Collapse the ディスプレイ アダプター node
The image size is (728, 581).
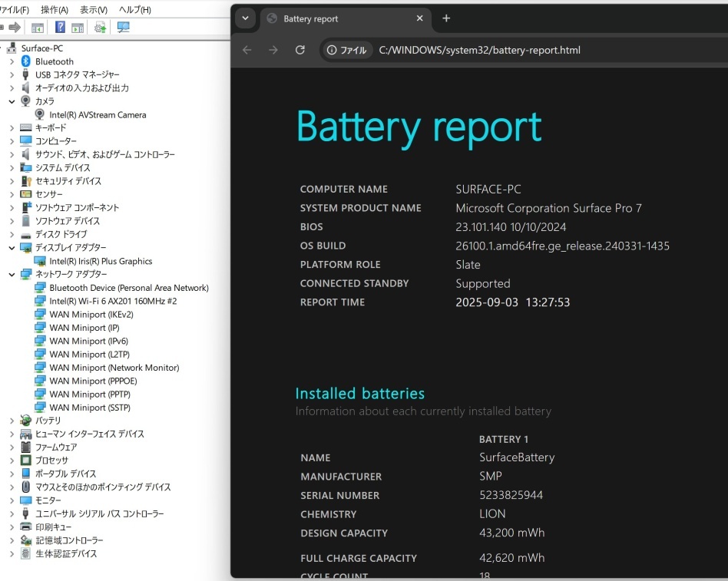12,248
